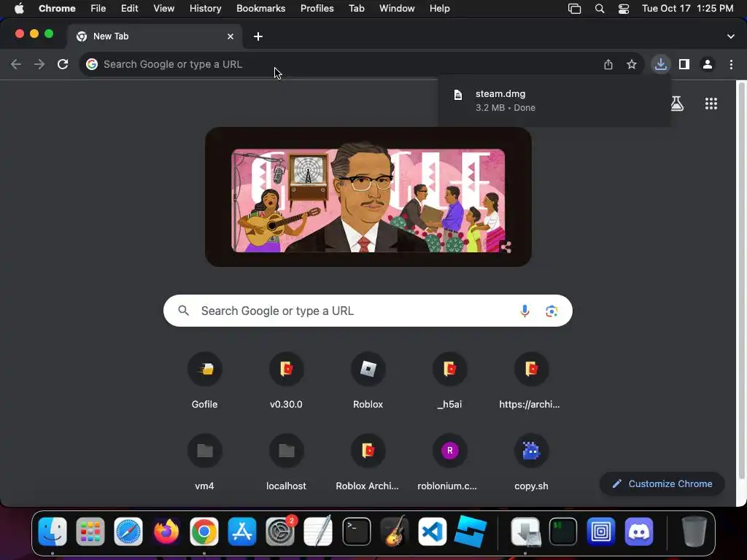Viewport: 747px width, 560px height.
Task: Open Chrome three-dot menu
Action: coord(731,64)
